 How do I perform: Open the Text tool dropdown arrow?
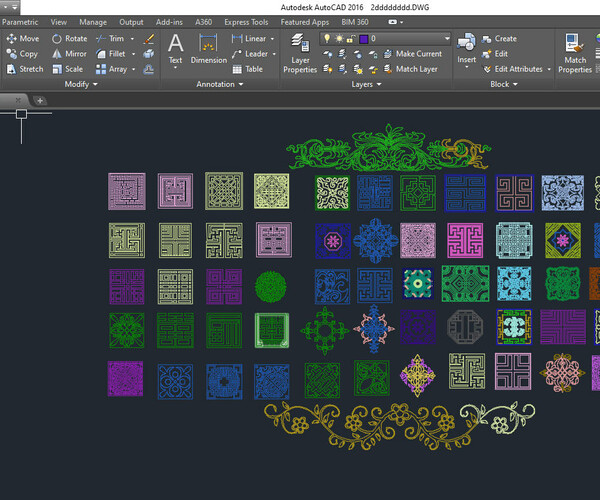click(x=176, y=68)
